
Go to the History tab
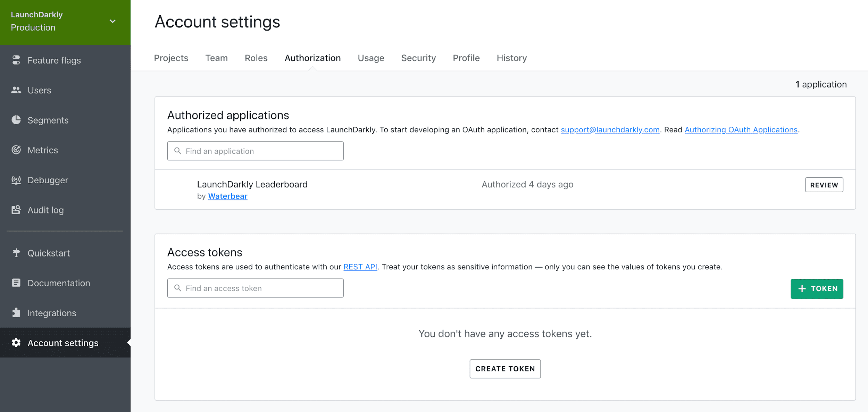point(511,58)
